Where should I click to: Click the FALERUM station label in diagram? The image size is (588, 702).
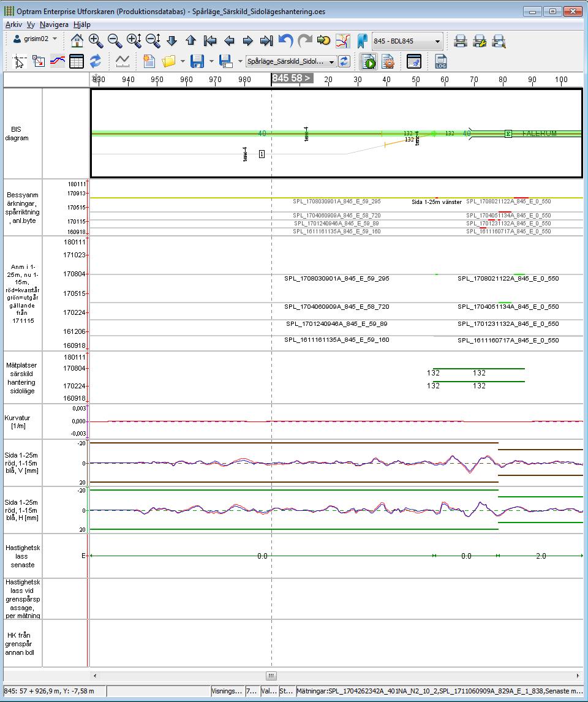(539, 134)
